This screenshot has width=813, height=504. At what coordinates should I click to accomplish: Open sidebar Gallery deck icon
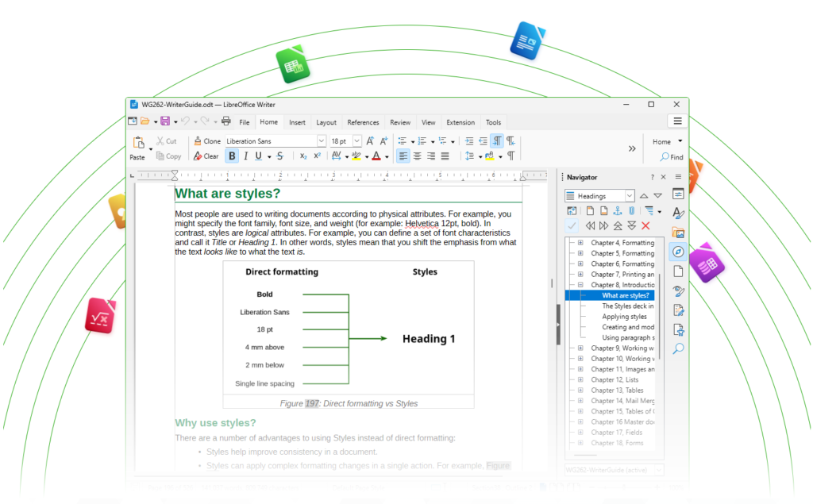678,233
